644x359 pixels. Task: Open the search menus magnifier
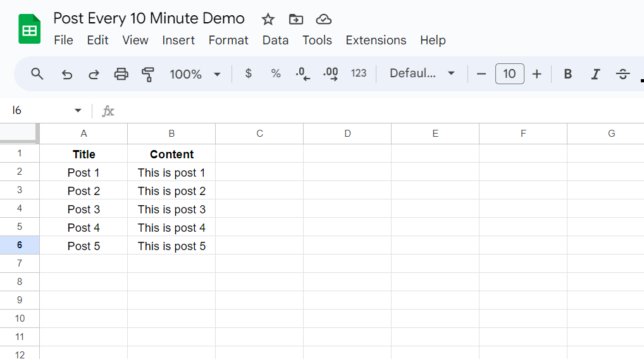37,74
